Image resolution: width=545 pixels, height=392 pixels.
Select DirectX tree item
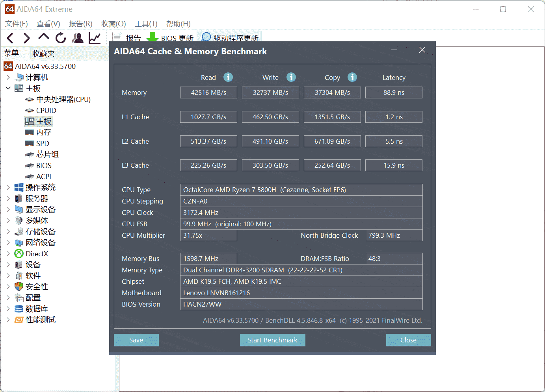(32, 253)
